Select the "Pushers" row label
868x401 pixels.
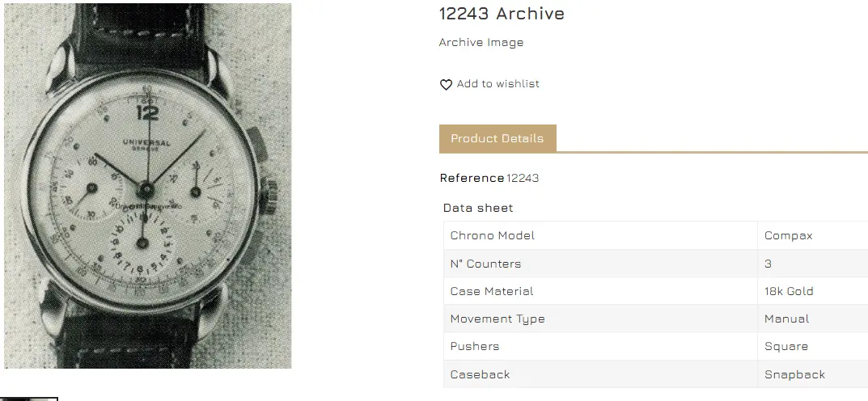click(x=474, y=346)
